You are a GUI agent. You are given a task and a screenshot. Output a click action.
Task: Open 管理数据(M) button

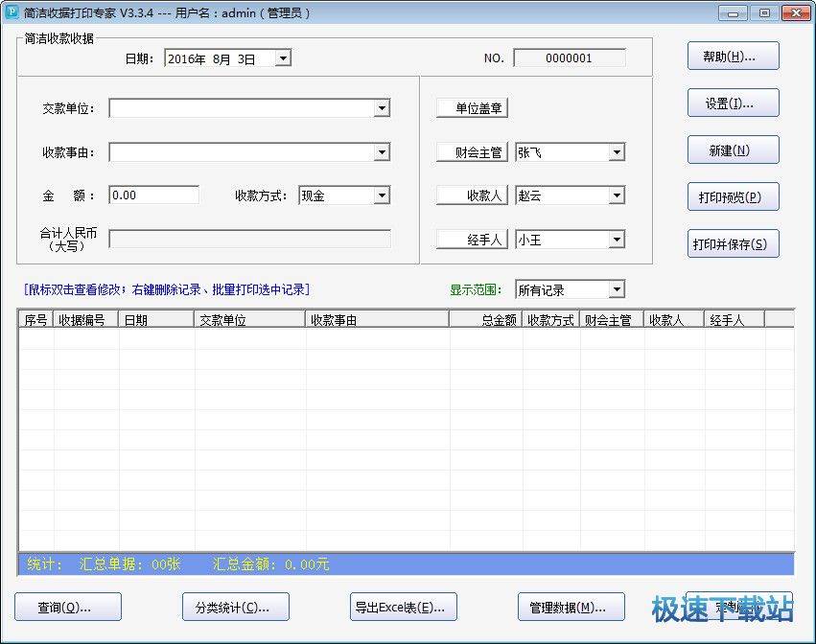point(571,607)
